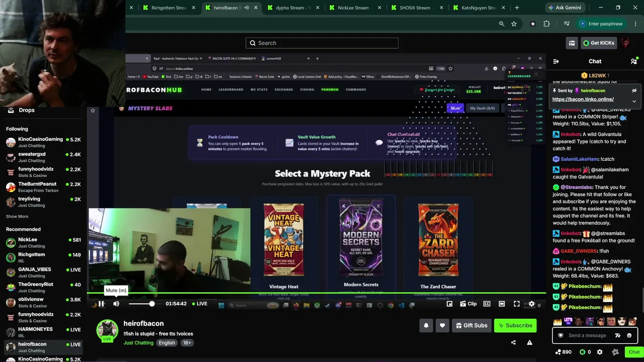Image resolution: width=644 pixels, height=362 pixels.
Task: Open the chat quick-actions star icon
Action: [x=615, y=352]
